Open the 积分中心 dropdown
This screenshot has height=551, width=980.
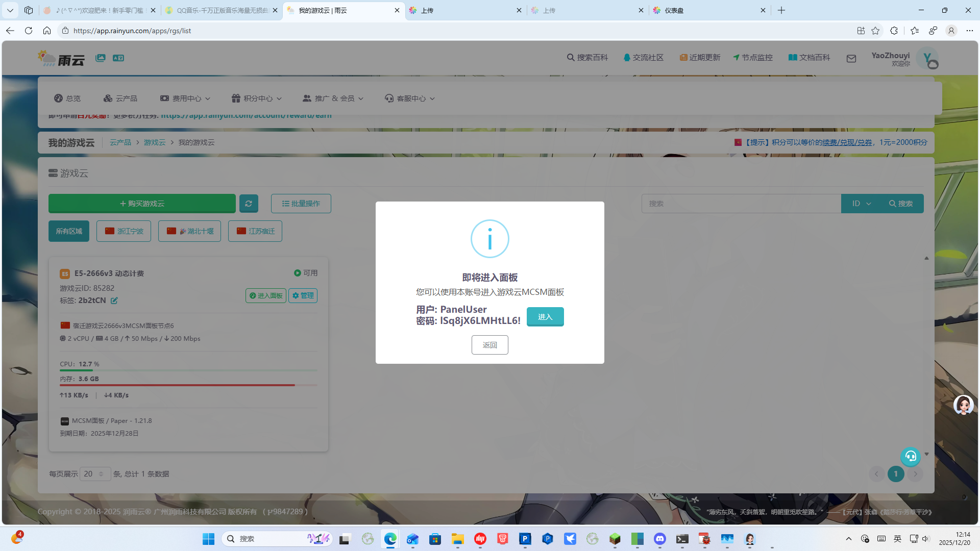[x=256, y=98]
